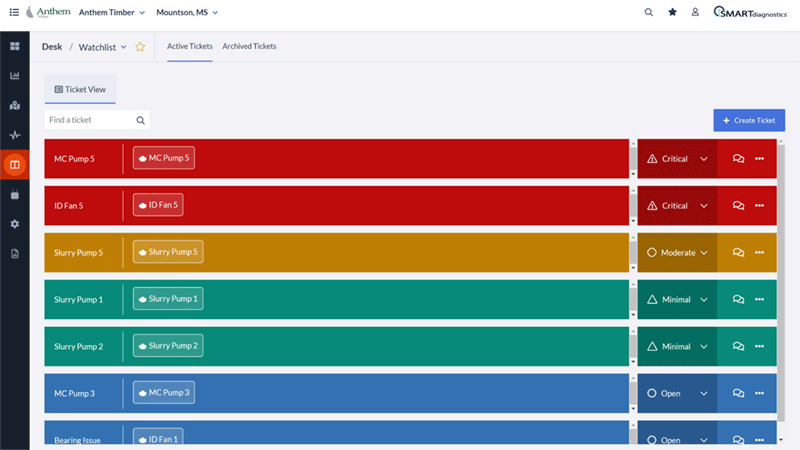
Task: Open the pulse waveform icon in sidebar
Action: click(x=15, y=135)
